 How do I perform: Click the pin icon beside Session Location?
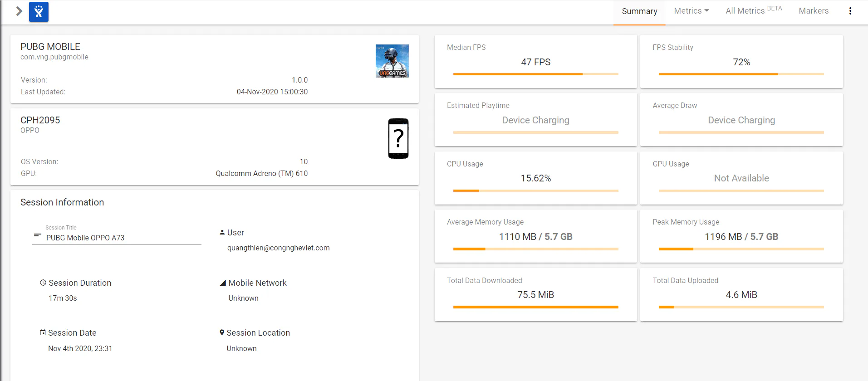(x=222, y=332)
